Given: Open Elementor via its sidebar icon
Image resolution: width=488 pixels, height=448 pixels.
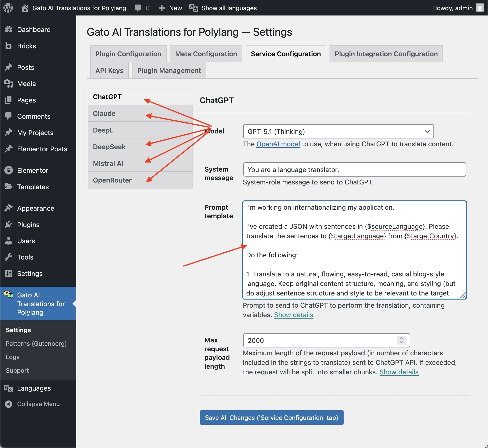Looking at the screenshot, I should pos(9,170).
